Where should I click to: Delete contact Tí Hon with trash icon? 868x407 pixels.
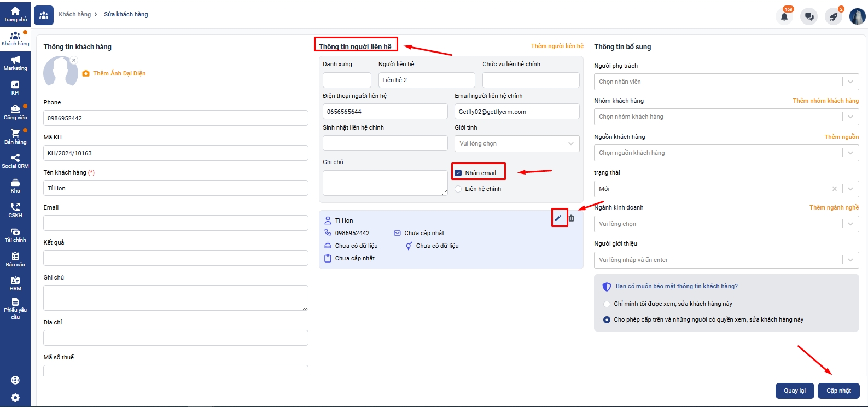click(572, 218)
